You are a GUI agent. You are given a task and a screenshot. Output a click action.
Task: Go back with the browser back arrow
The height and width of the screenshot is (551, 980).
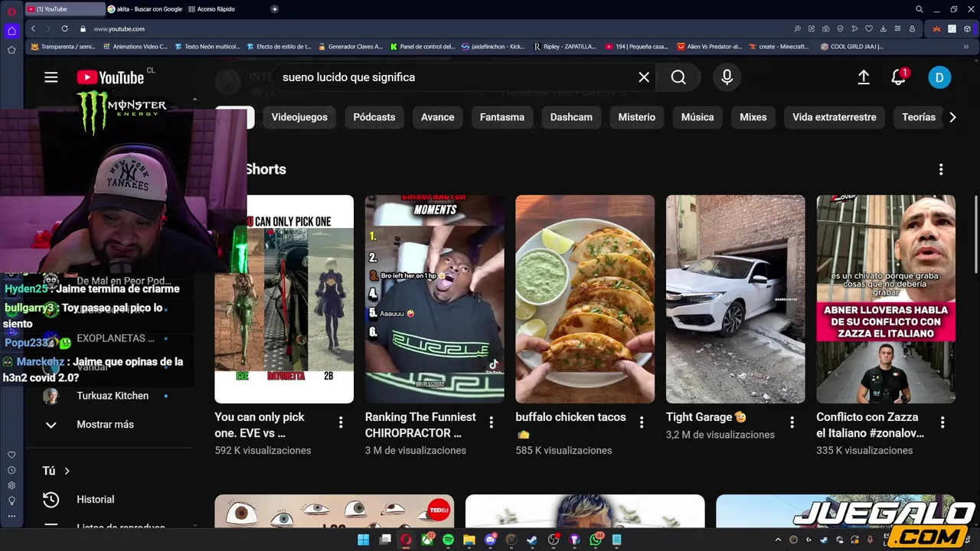pos(33,28)
